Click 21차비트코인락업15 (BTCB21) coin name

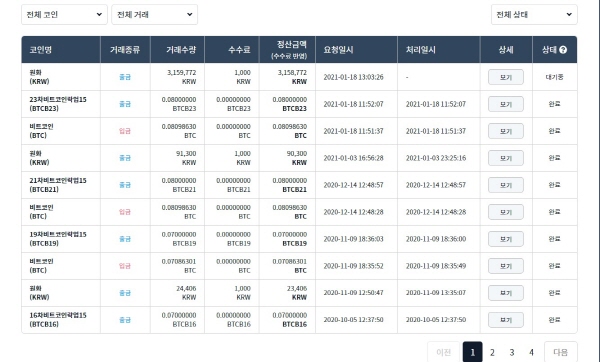click(x=58, y=185)
